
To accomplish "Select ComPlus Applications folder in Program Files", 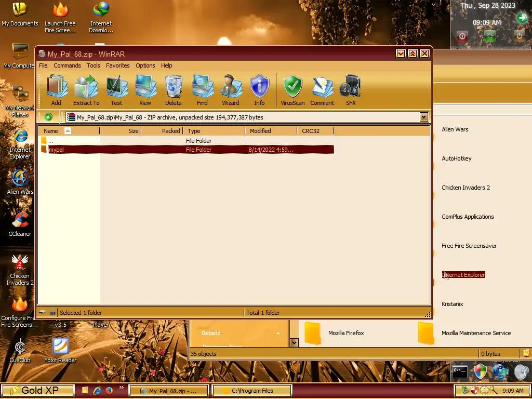I will click(x=468, y=217).
